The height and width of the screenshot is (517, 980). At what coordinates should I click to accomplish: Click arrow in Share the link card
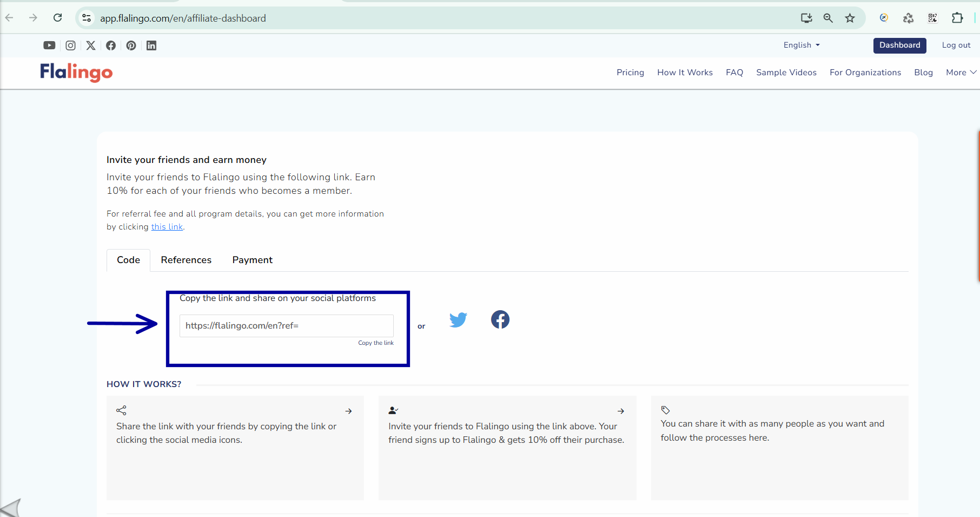349,411
